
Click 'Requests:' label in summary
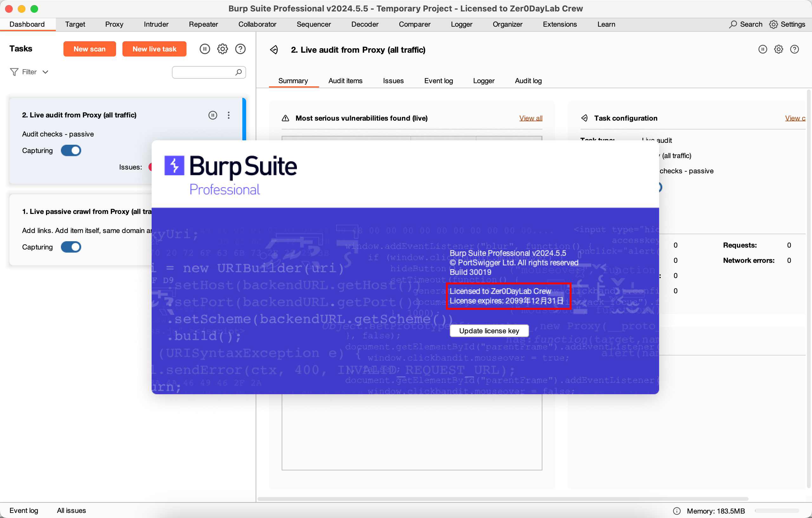pos(739,245)
